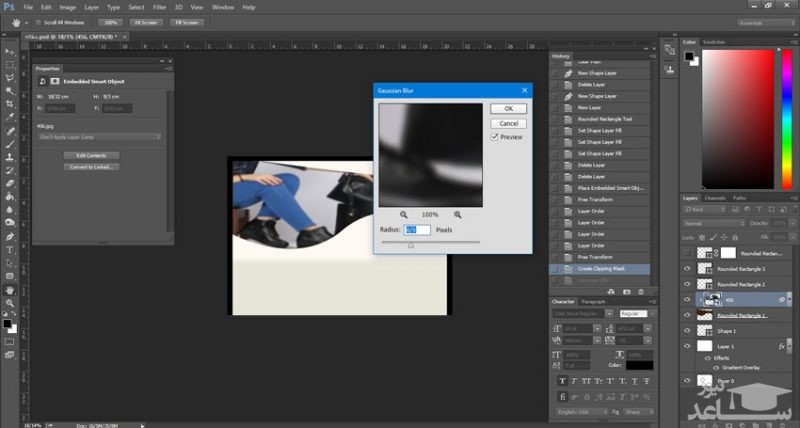
Task: Click zoom in magnifier in Gaussian Blur
Action: coord(458,214)
